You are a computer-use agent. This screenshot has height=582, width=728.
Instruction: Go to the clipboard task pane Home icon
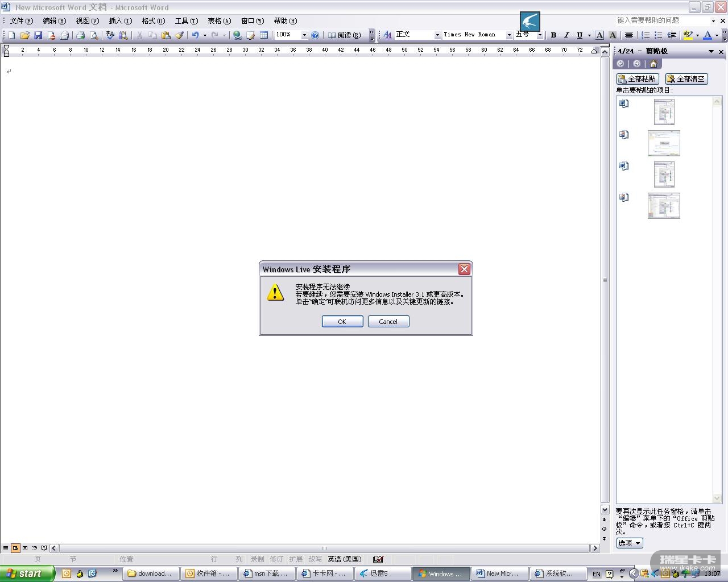click(653, 64)
